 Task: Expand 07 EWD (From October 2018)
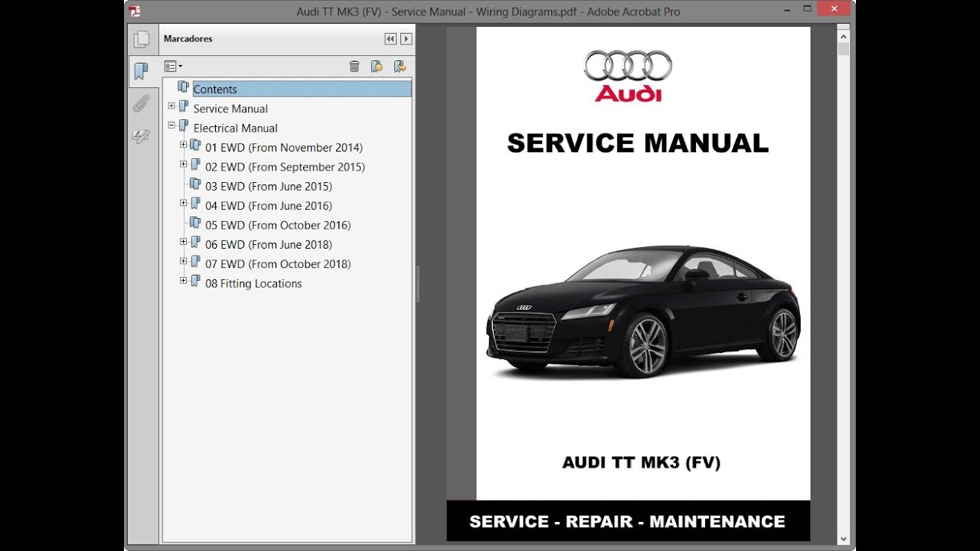pyautogui.click(x=184, y=261)
